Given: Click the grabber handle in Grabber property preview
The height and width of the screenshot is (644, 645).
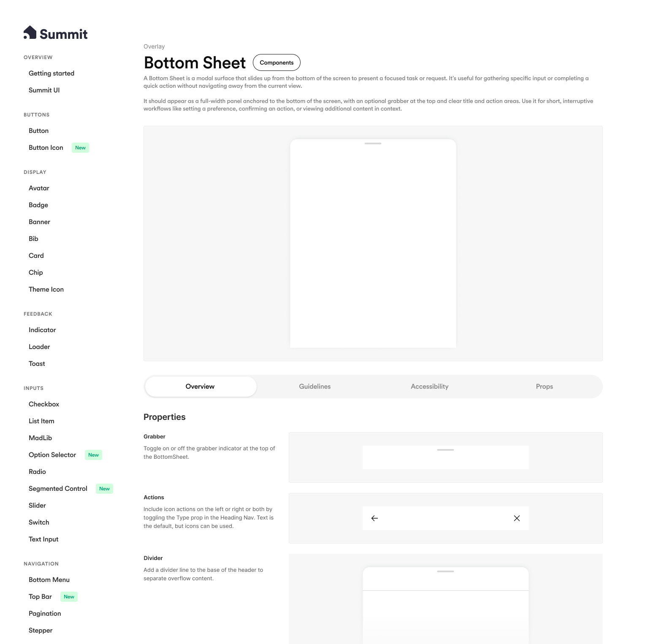Looking at the screenshot, I should click(445, 450).
